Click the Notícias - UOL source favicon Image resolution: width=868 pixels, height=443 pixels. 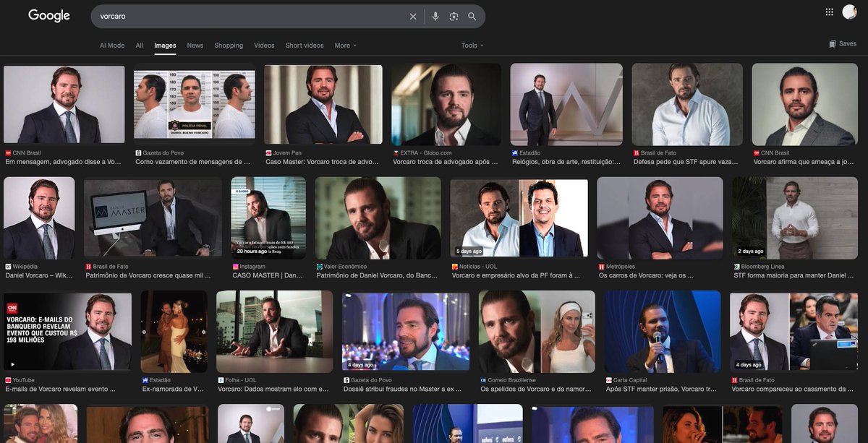click(454, 267)
